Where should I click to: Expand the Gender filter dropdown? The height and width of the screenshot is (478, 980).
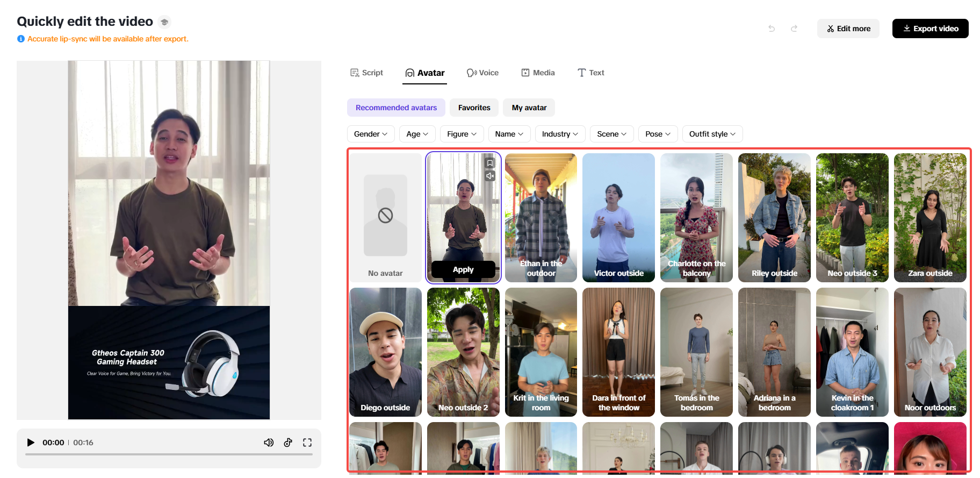[371, 134]
